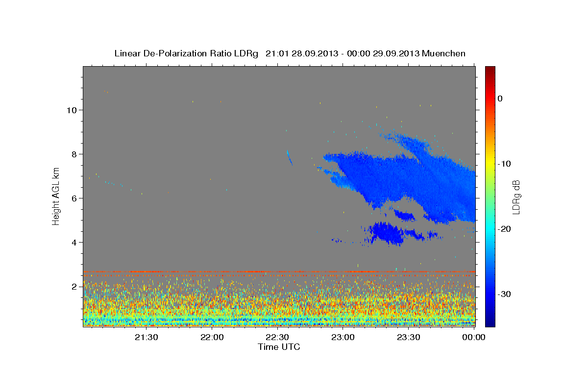Click the height tick label 4
Image resolution: width=588 pixels, height=392 pixels.
[x=74, y=242]
